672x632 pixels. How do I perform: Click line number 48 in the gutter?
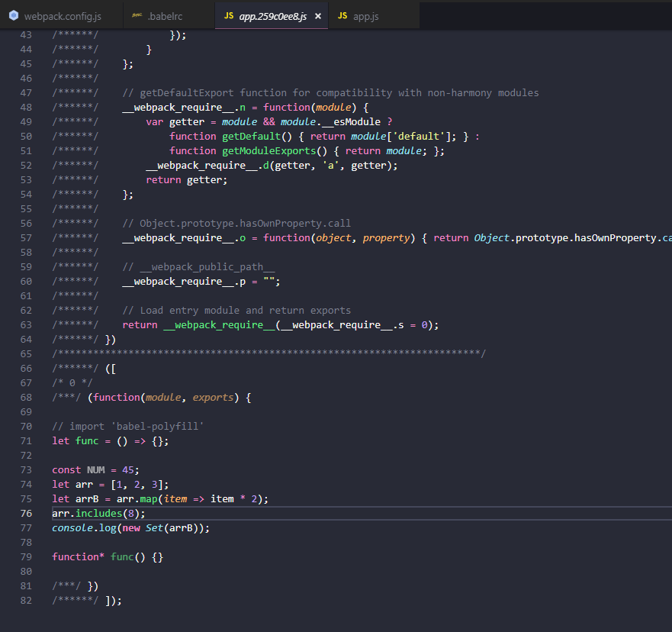(26, 108)
